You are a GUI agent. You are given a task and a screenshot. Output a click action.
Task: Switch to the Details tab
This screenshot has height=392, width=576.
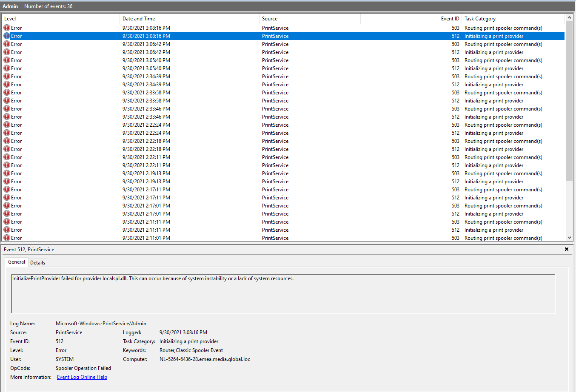[x=37, y=262]
